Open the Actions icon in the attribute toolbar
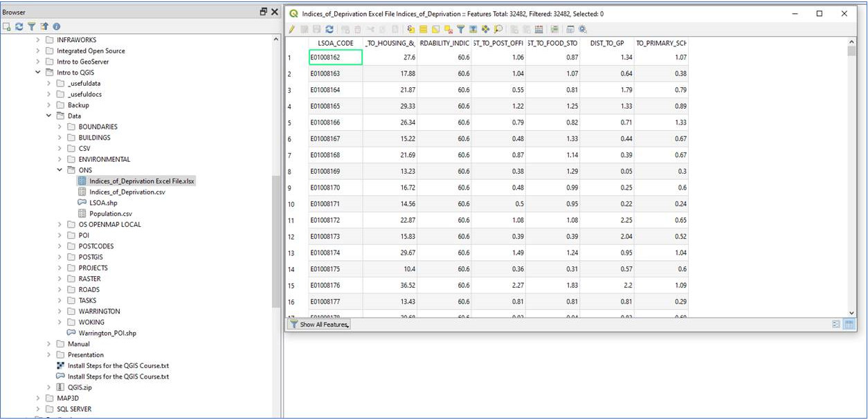Screen dimensions: 868x420 582,29
